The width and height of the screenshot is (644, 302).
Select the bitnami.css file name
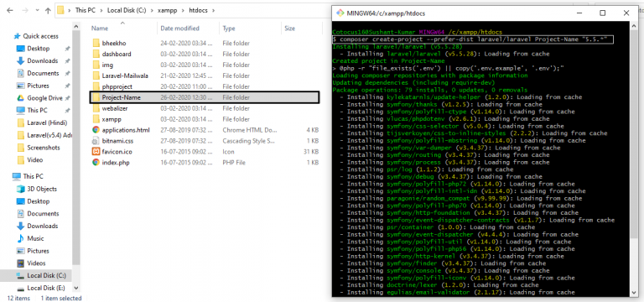coord(117,141)
